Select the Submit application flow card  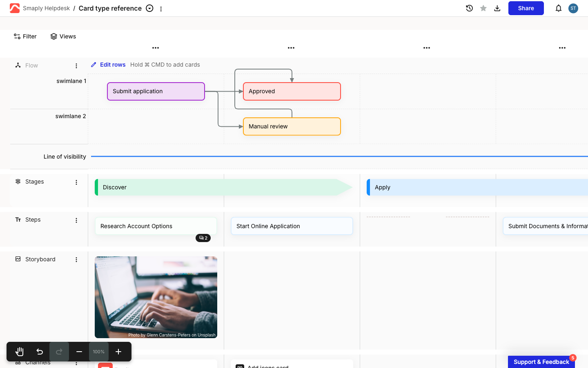pos(156,91)
